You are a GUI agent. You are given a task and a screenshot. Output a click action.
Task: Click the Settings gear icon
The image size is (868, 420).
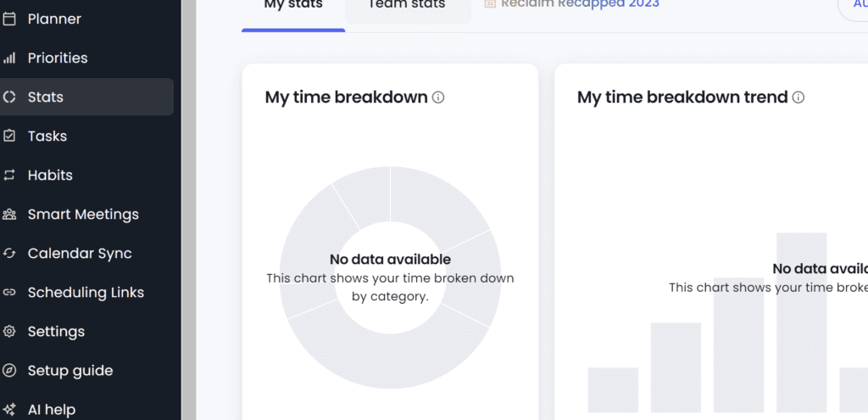click(x=9, y=331)
